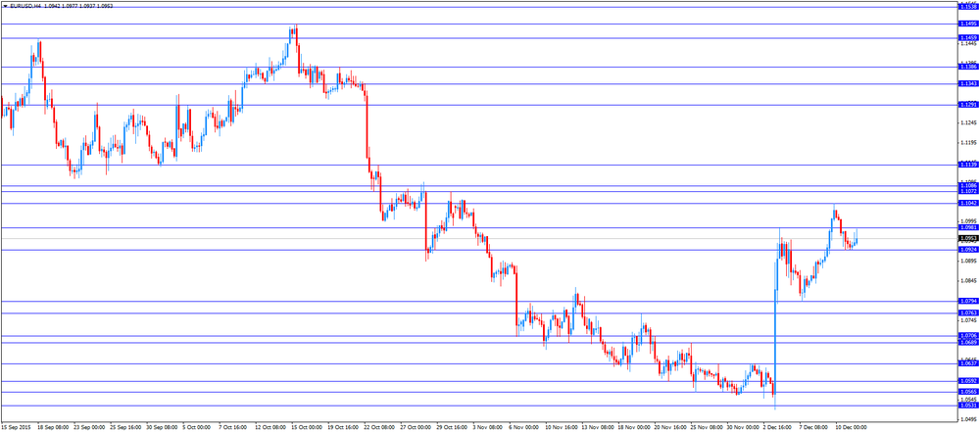The image size is (980, 432).
Task: Select the 1.1291 price level label
Action: [x=968, y=105]
